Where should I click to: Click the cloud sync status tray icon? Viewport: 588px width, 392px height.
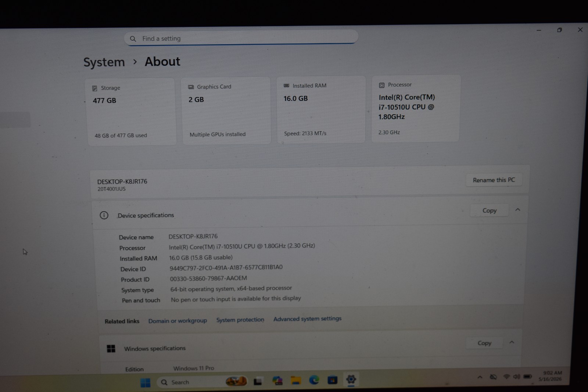click(x=493, y=377)
